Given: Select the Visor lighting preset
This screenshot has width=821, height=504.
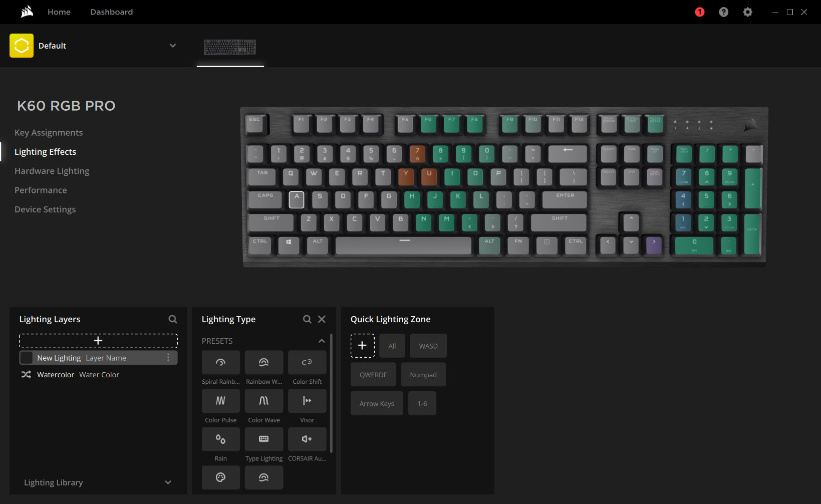Looking at the screenshot, I should (307, 401).
